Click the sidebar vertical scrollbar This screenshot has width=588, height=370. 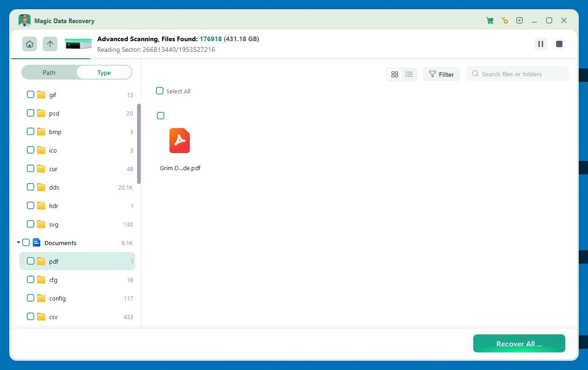tap(139, 143)
